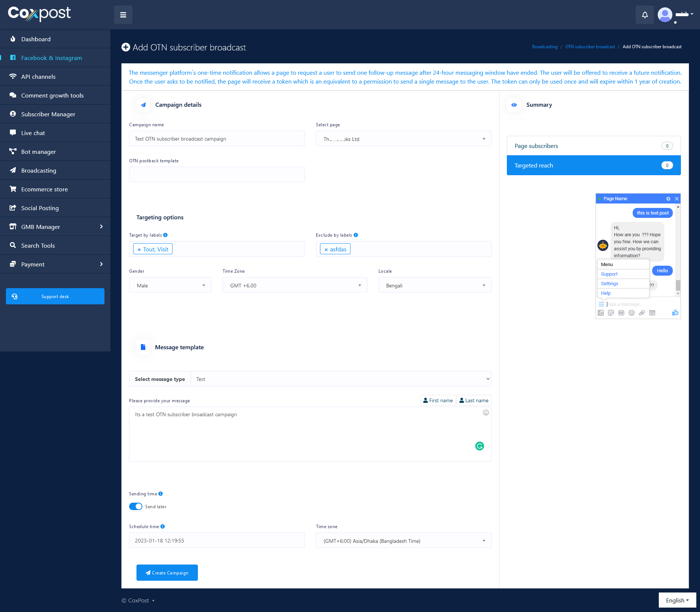Image resolution: width=700 pixels, height=612 pixels.
Task: Open Broadcasting from the sidebar
Action: [x=39, y=170]
